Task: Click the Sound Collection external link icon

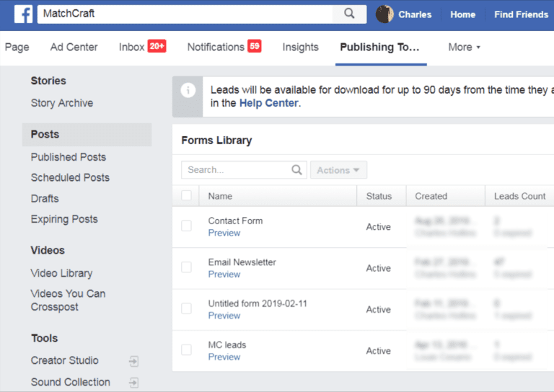Action: pyautogui.click(x=133, y=383)
